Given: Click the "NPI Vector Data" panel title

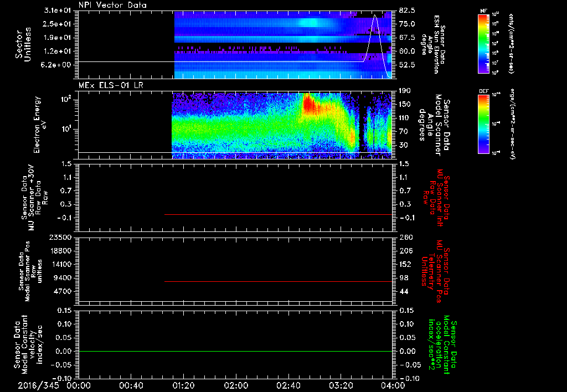Looking at the screenshot, I should pos(112,5).
